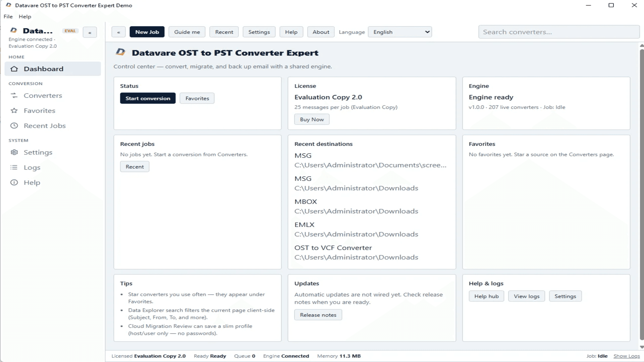Click the Ready Ready status bar entry
This screenshot has width=644, height=362.
210,356
